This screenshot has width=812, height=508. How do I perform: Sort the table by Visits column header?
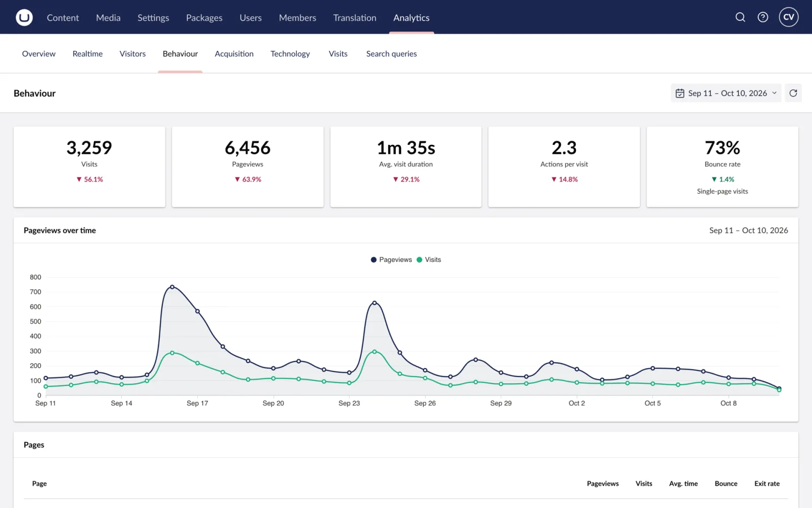(x=644, y=484)
